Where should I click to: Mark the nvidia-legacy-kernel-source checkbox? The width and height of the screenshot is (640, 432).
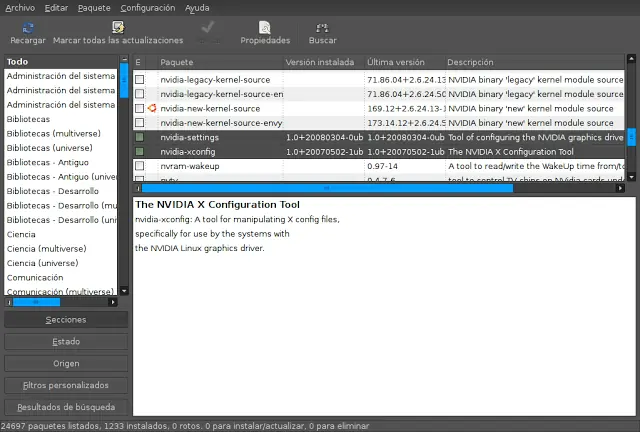click(140, 80)
